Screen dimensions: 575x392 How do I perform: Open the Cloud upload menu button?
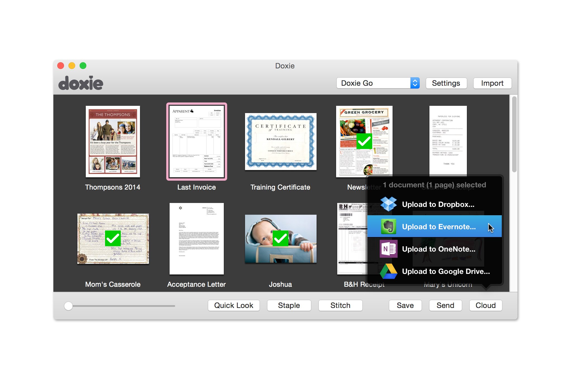(485, 305)
